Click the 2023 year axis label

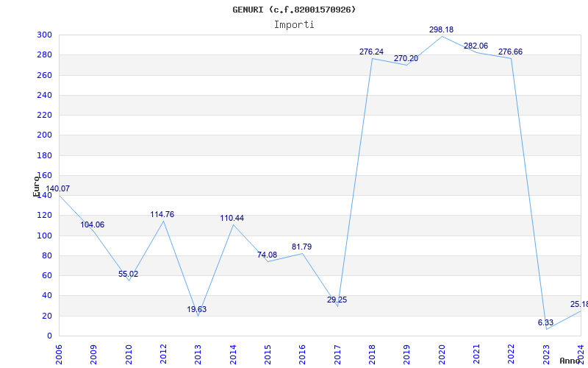tap(546, 354)
